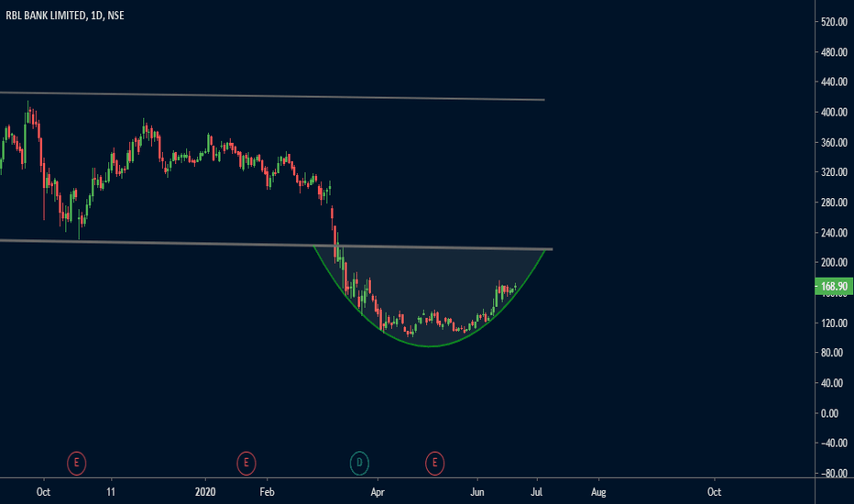The image size is (854, 504).
Task: Click the 0.00 price axis label
Action: pos(829,414)
